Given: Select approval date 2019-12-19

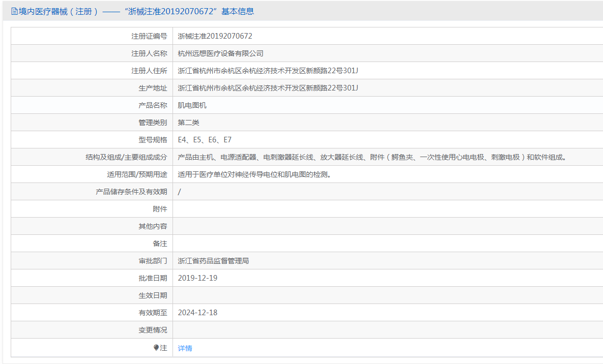Looking at the screenshot, I should (x=197, y=278).
